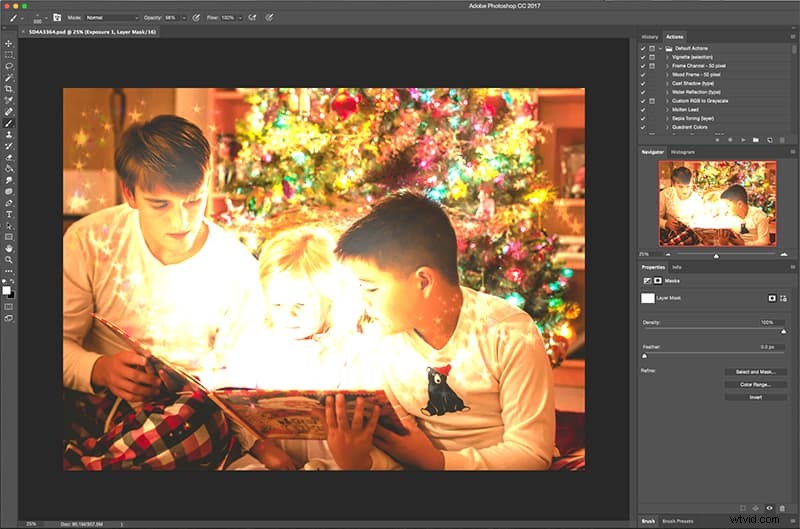Click Begin recording in Actions panel
The image size is (800, 529).
(x=730, y=140)
